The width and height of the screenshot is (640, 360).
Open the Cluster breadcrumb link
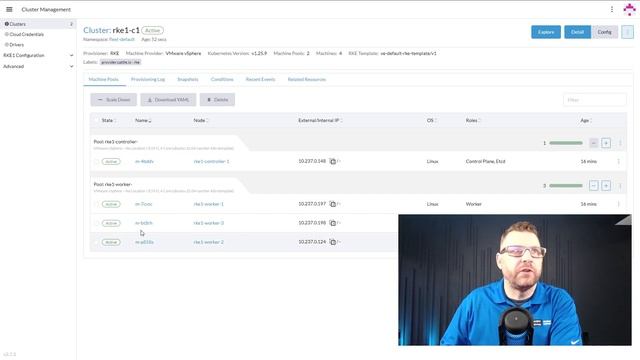click(x=97, y=30)
